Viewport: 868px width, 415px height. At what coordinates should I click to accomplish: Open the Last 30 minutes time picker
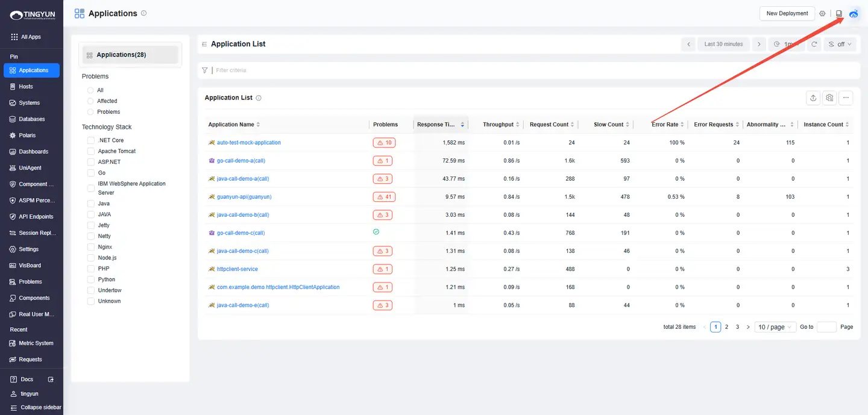pos(723,44)
